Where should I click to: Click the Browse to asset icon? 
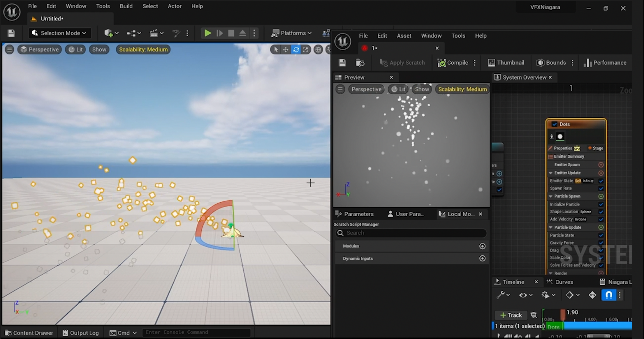[x=360, y=63]
